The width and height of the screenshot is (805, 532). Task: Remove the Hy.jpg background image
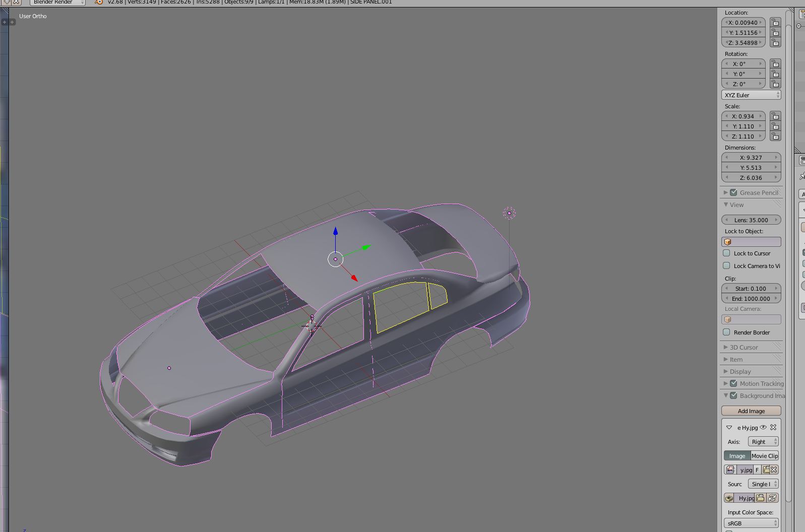773,427
